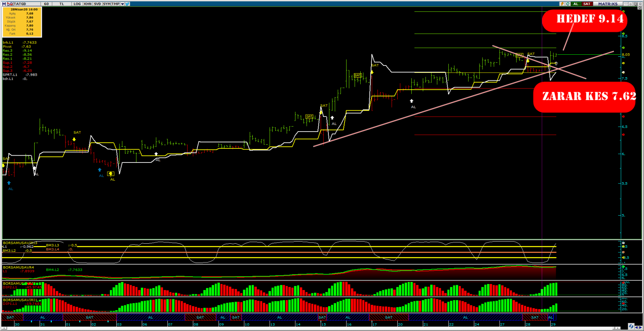Toggle the SVD option in toolbar
Screen dimensions: 644x331
(x=97, y=4)
